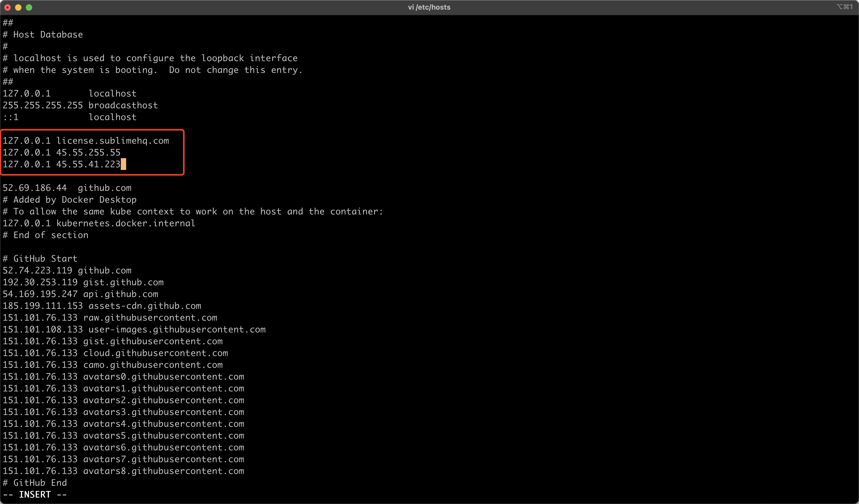Click gist.github.com hosts entry
Image resolution: width=859 pixels, height=504 pixels.
tap(123, 282)
